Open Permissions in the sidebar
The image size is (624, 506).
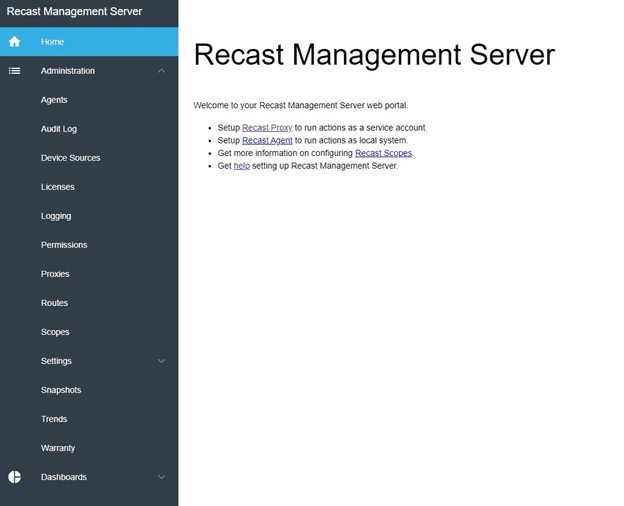point(64,245)
